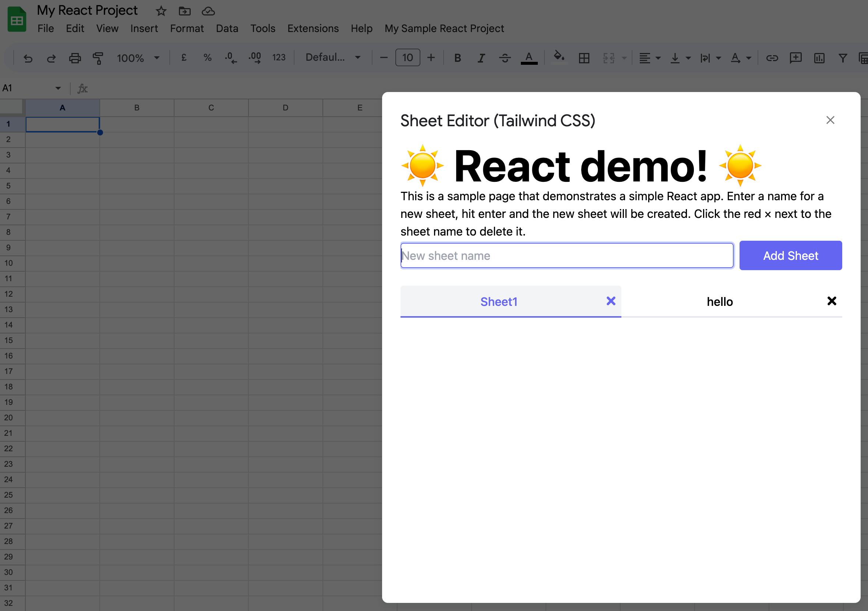Open the Tools menu

click(x=263, y=28)
